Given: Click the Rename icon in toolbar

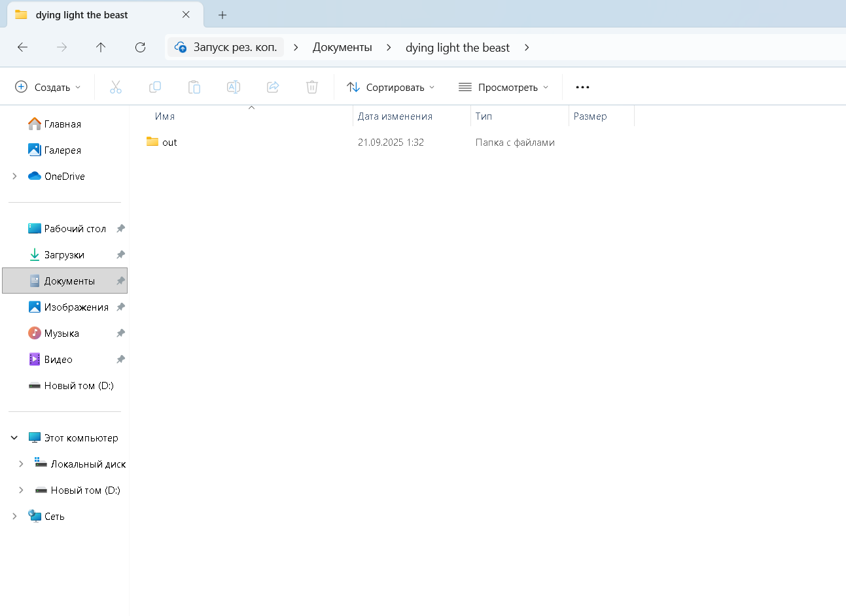Looking at the screenshot, I should 234,87.
